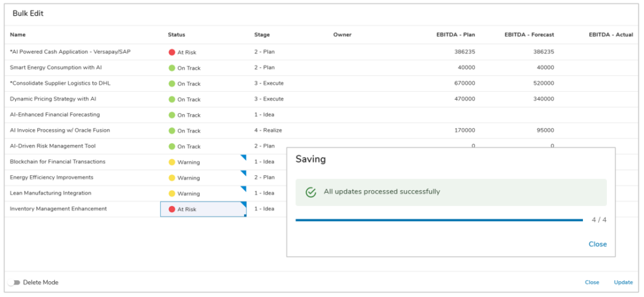Select *AI Powered Cash Application - Versapay/SAP name
644x297 pixels.
pyautogui.click(x=70, y=51)
